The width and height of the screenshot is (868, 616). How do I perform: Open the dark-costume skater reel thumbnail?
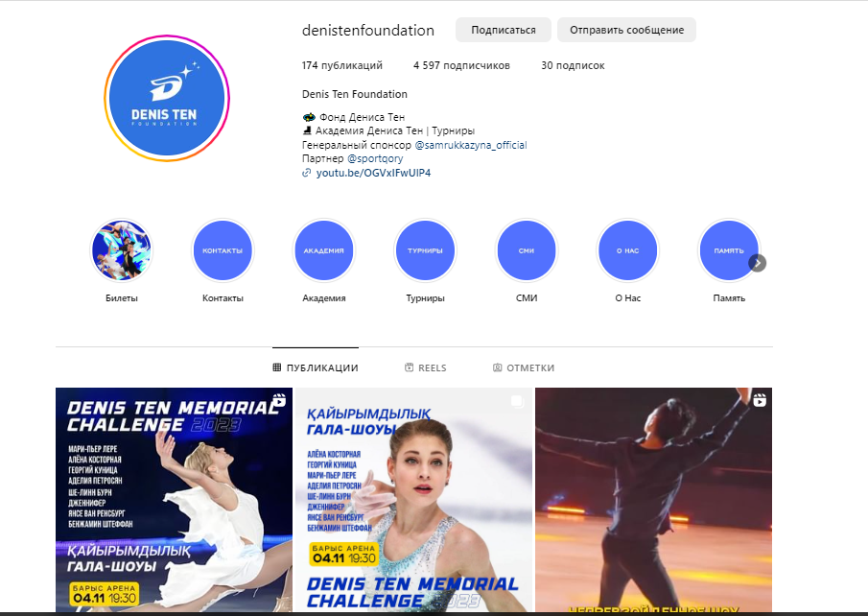click(x=653, y=499)
